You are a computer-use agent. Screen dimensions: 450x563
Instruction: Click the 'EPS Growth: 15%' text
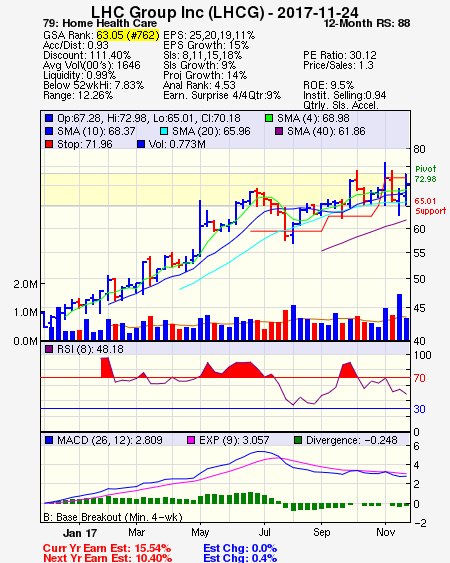click(206, 45)
